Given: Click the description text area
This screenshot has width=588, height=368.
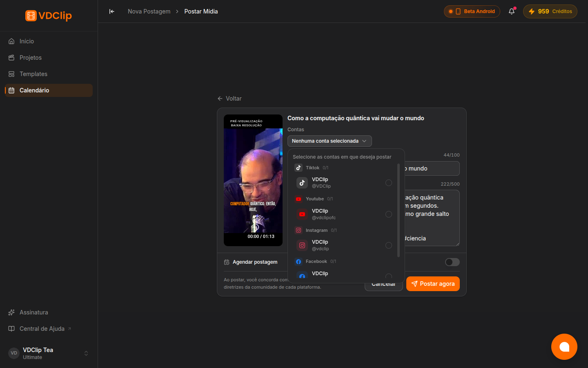Looking at the screenshot, I should 432,218.
